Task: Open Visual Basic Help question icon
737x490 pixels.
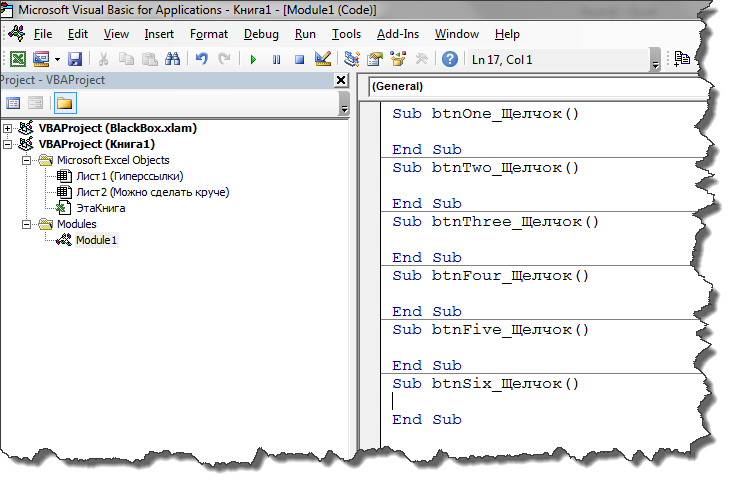Action: tap(450, 59)
